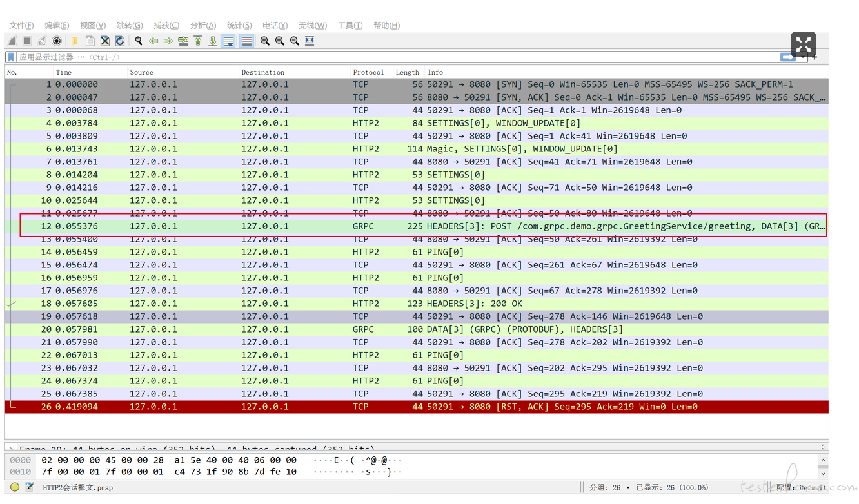Click the open capture file folder icon
This screenshot has height=504, width=859.
[75, 41]
